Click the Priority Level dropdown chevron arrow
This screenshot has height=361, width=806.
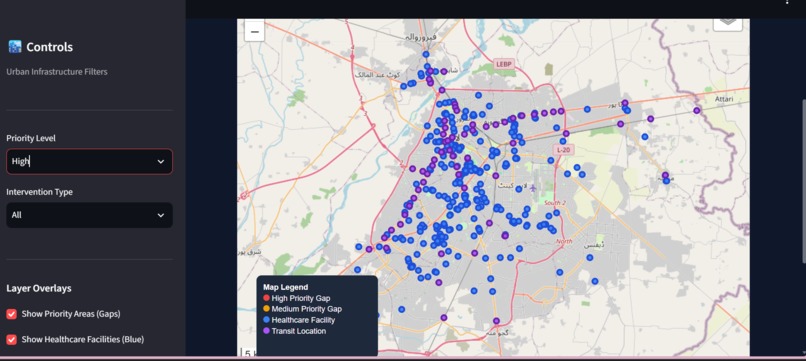161,161
